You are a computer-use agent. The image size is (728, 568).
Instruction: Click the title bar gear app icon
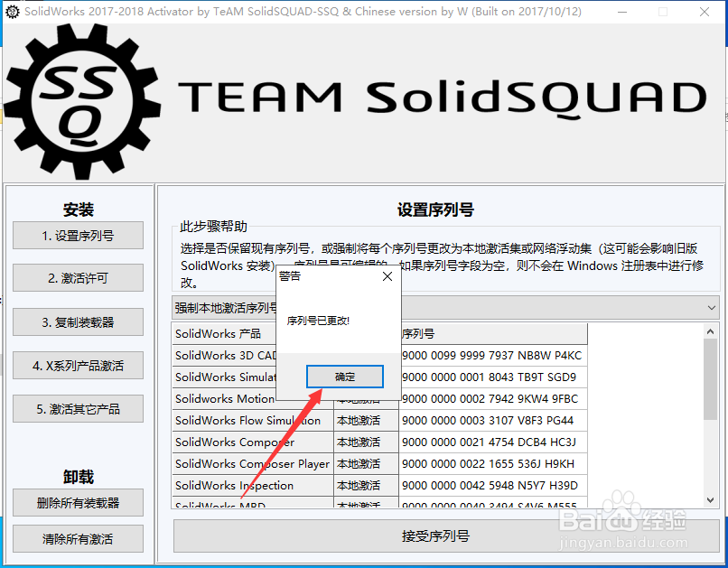coord(13,12)
